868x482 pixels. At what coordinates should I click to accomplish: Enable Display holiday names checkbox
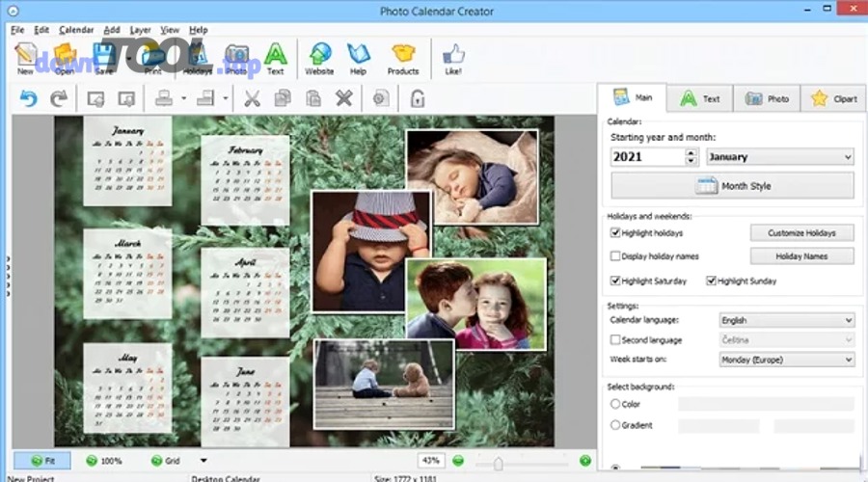pyautogui.click(x=615, y=256)
